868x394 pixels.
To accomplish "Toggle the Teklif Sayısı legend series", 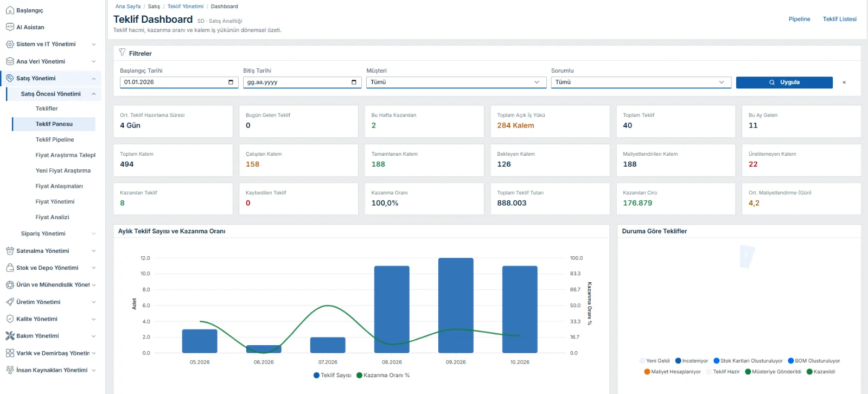I will (333, 375).
